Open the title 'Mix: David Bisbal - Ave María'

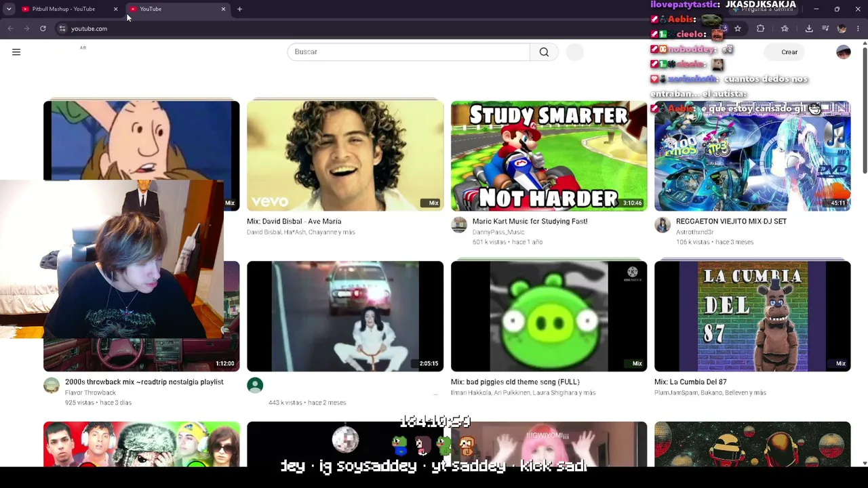click(x=294, y=222)
